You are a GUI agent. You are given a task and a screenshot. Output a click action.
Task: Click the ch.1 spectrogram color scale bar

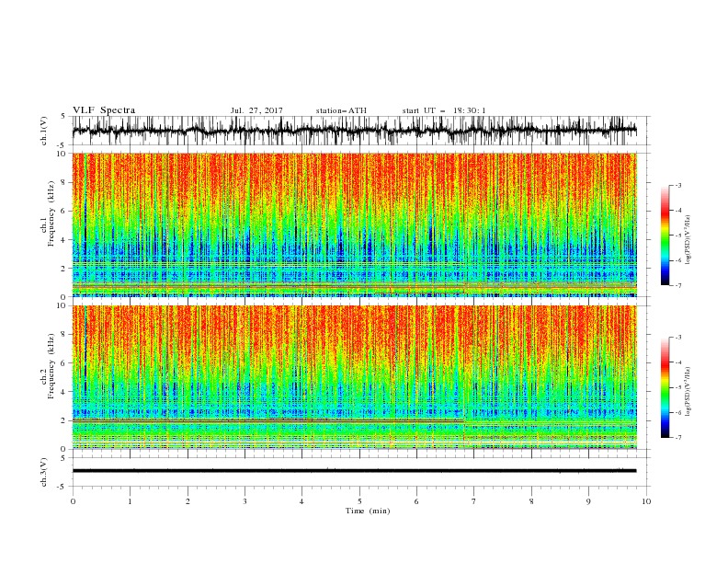tap(665, 236)
